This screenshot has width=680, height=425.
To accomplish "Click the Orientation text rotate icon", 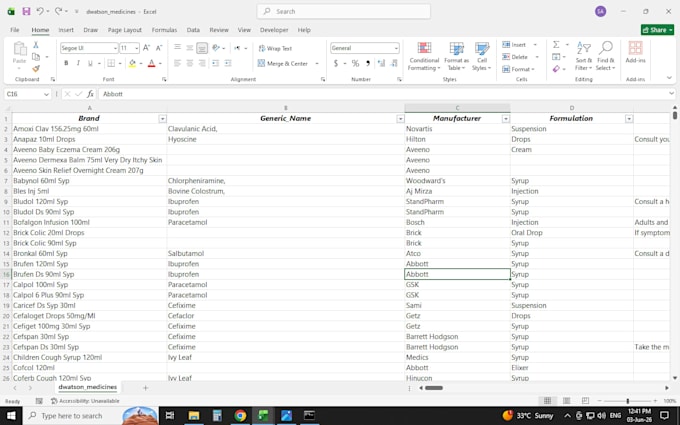I will pyautogui.click(x=216, y=48).
